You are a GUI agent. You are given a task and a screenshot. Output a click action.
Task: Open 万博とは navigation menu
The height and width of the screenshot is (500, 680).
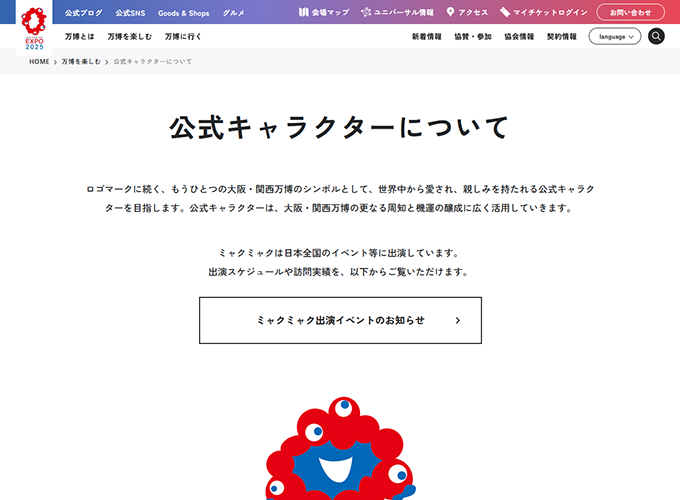pyautogui.click(x=79, y=37)
